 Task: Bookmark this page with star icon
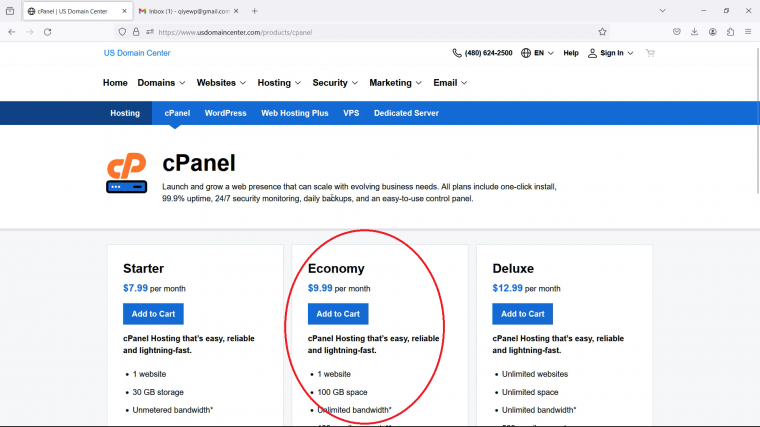click(x=602, y=32)
